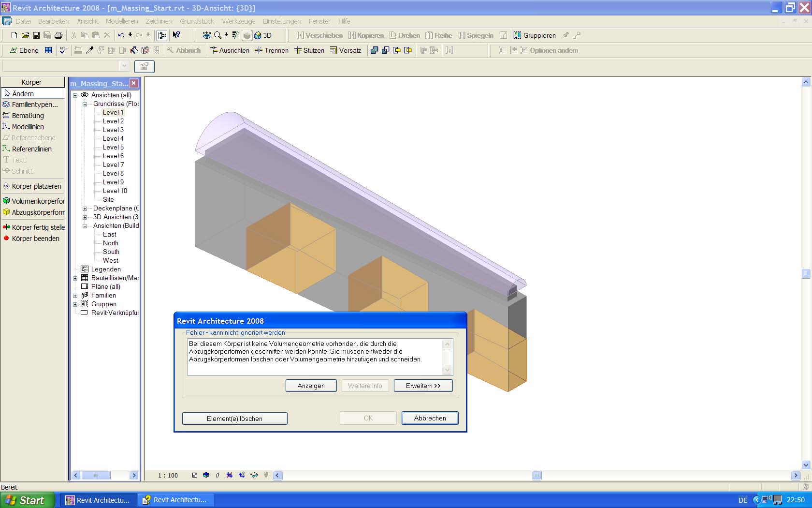Expand the Familien node

pyautogui.click(x=75, y=296)
